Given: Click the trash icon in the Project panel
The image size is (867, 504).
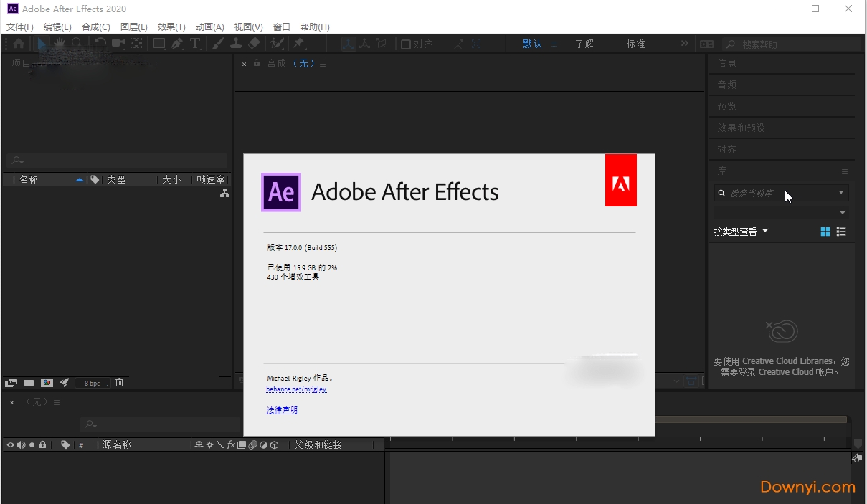Looking at the screenshot, I should [x=119, y=383].
